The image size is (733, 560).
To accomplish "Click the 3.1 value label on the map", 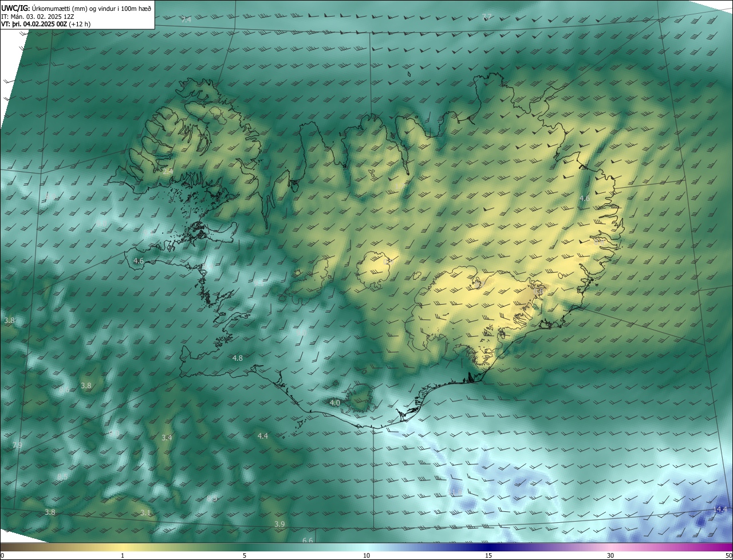I will (x=145, y=512).
